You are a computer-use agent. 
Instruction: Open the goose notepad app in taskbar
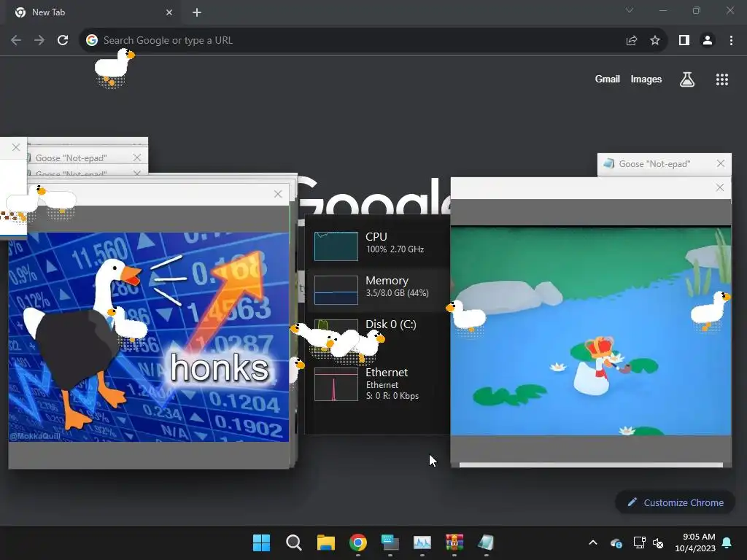(x=486, y=542)
